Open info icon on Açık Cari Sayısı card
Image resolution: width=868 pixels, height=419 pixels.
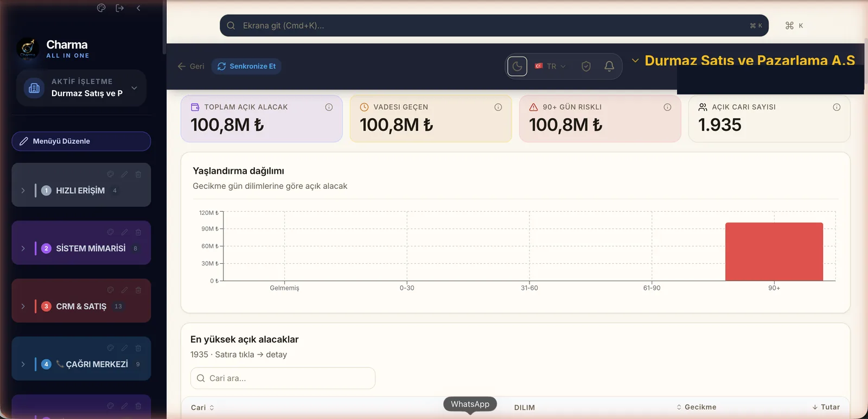[x=837, y=107]
